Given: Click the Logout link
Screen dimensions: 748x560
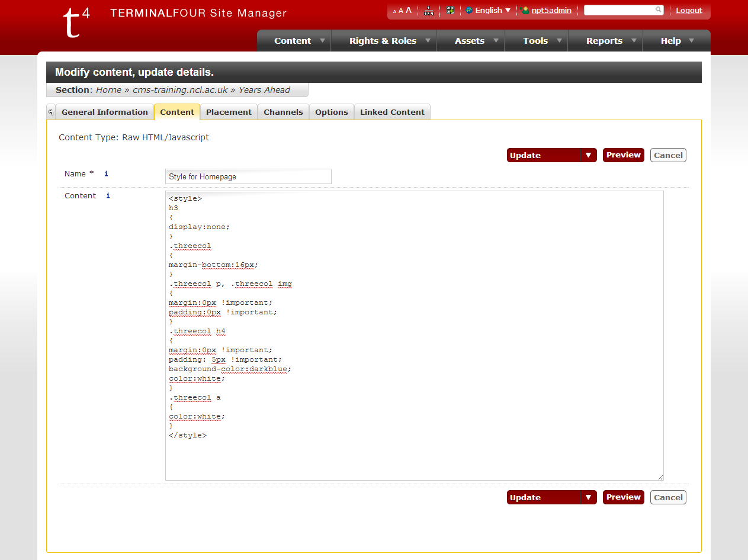Looking at the screenshot, I should (689, 11).
